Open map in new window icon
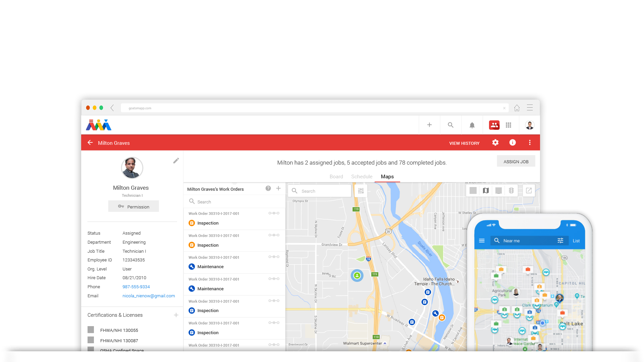The height and width of the screenshot is (362, 644). (529, 190)
